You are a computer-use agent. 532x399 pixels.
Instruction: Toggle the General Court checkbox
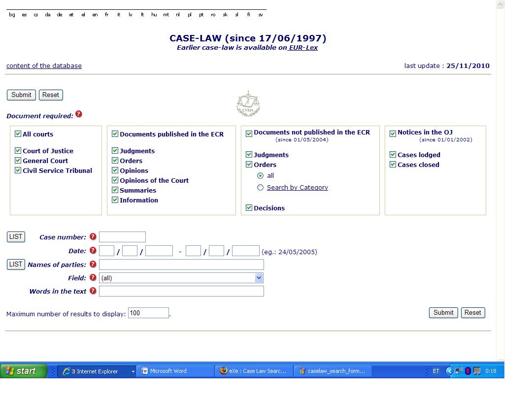click(x=18, y=161)
